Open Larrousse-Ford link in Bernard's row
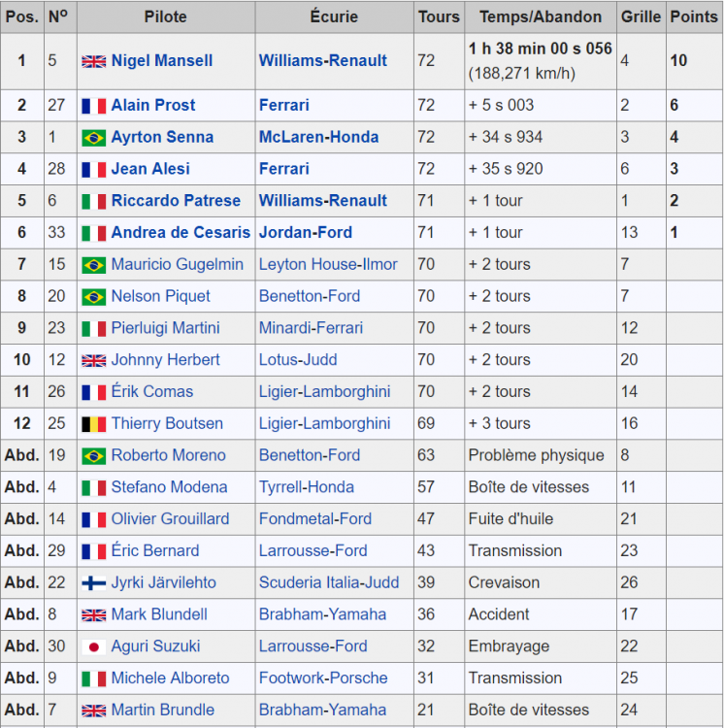724x728 pixels. [x=313, y=550]
